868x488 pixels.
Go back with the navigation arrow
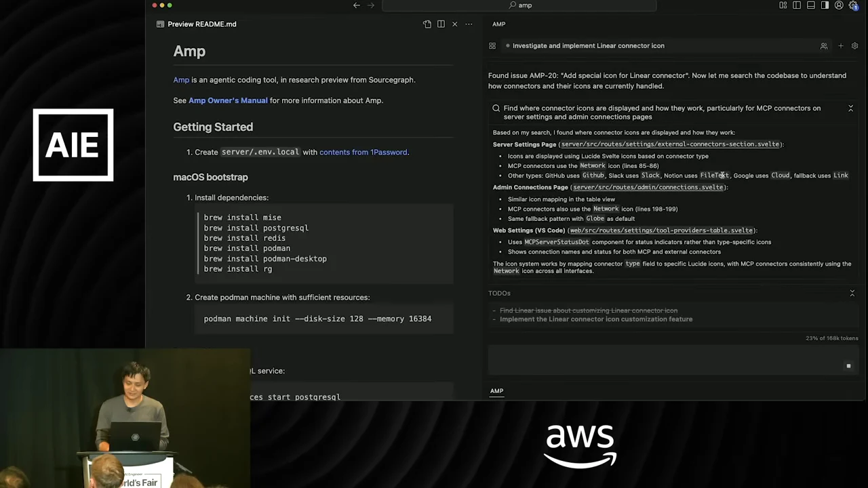tap(357, 5)
